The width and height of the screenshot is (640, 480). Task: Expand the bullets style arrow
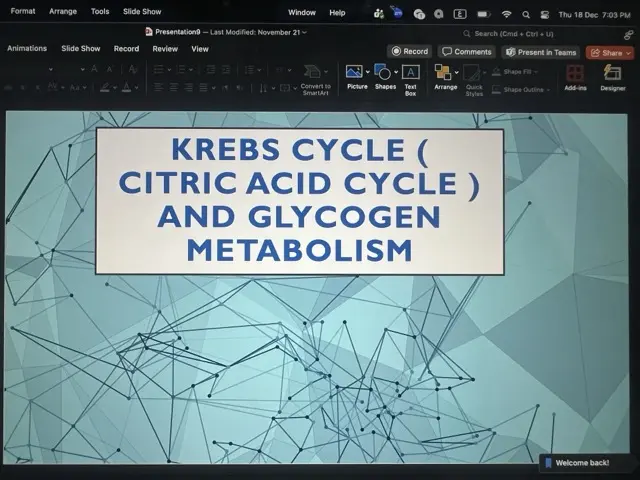point(169,70)
